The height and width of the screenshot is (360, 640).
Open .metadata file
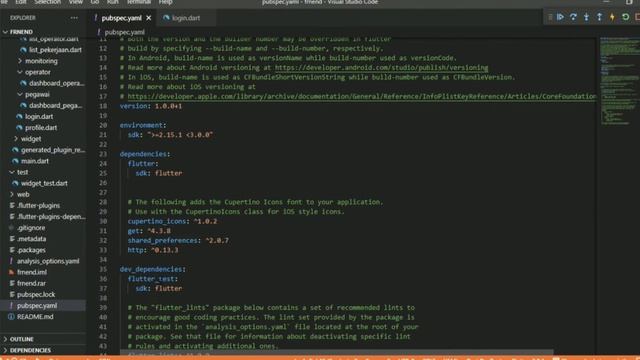click(31, 239)
